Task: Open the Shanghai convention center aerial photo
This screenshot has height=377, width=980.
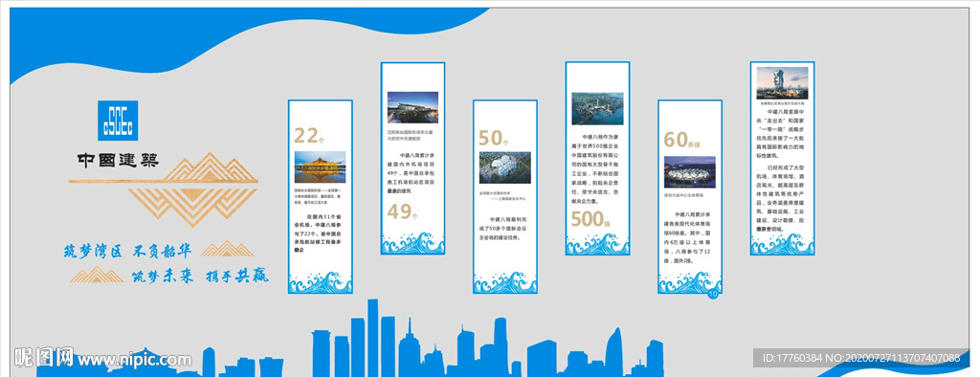Action: pyautogui.click(x=505, y=167)
